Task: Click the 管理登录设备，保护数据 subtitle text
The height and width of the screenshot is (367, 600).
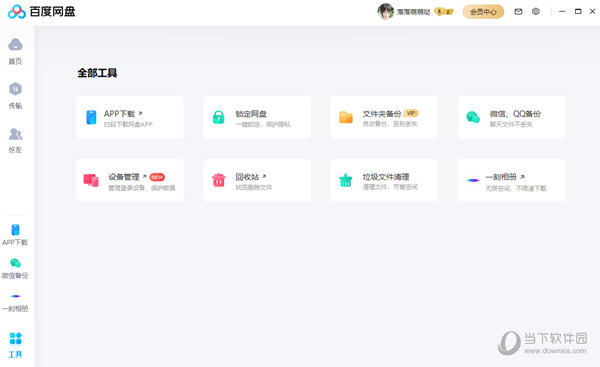Action: (x=142, y=188)
